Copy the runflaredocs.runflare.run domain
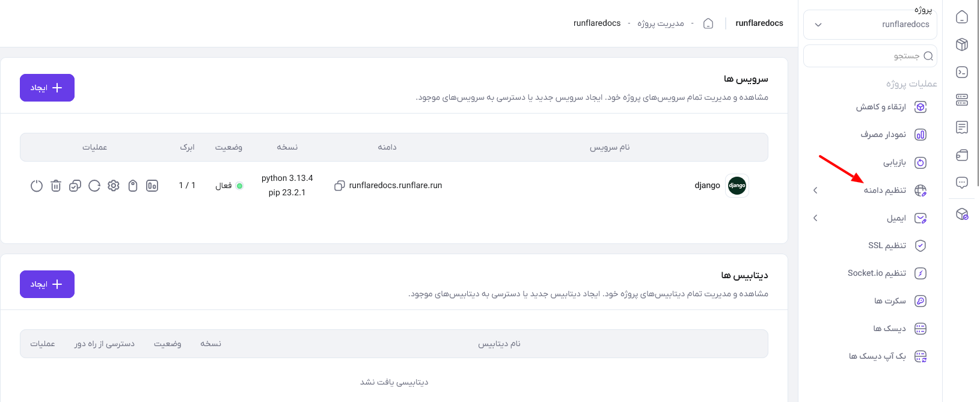980x402 pixels. click(x=339, y=186)
